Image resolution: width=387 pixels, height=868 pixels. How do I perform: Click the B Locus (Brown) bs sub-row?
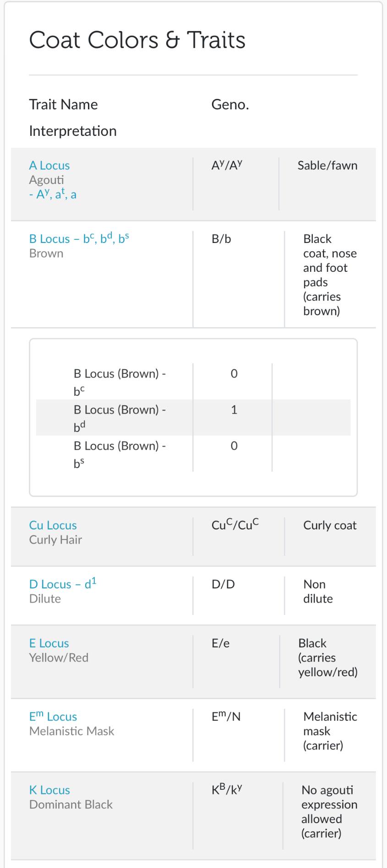120,453
